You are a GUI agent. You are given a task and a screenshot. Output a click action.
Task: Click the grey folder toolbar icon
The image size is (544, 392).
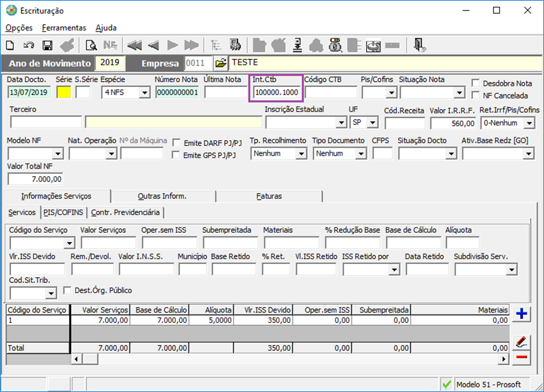tap(259, 45)
